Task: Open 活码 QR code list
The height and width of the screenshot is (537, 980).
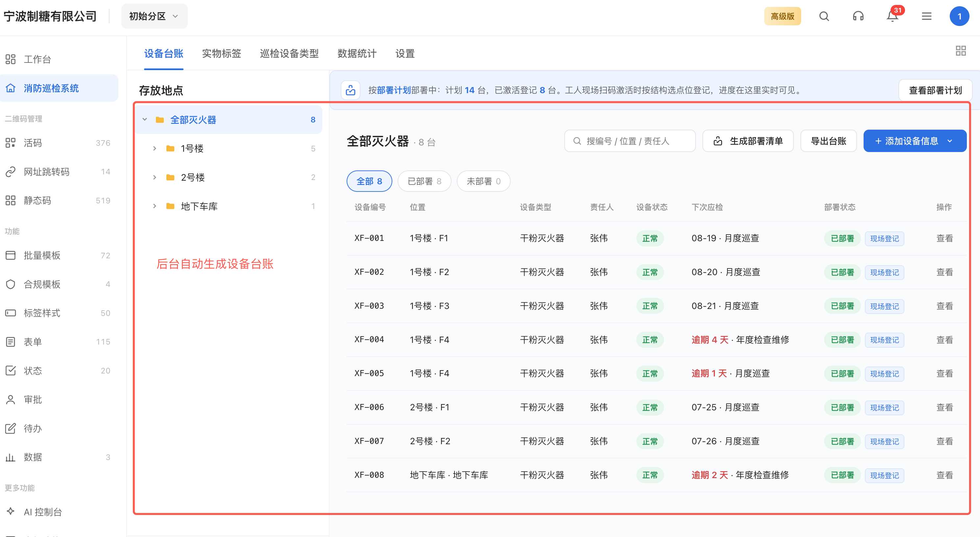Action: (59, 143)
